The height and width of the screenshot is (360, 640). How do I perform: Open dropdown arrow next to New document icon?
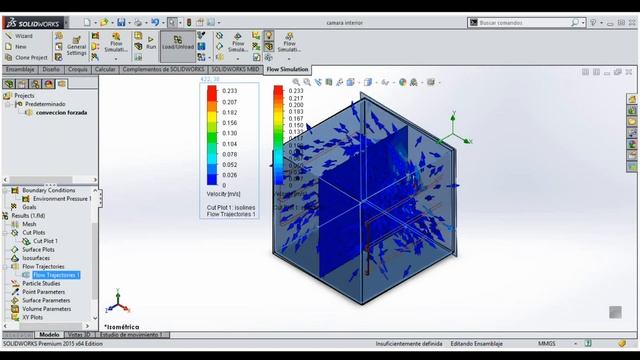click(95, 23)
